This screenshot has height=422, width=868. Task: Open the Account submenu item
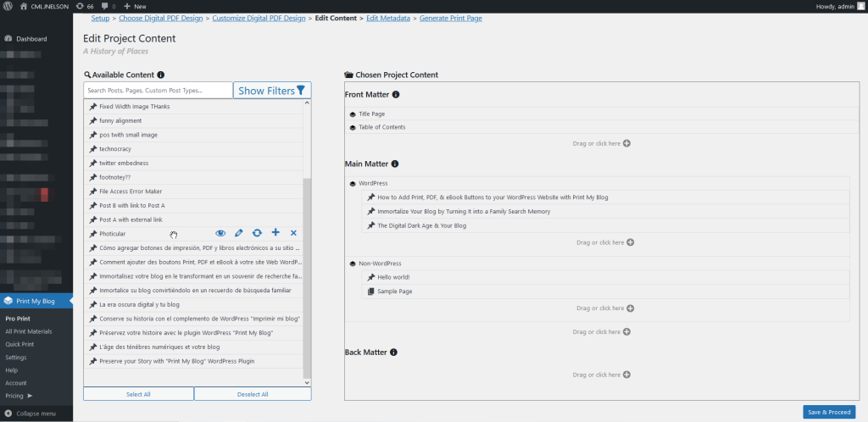16,383
